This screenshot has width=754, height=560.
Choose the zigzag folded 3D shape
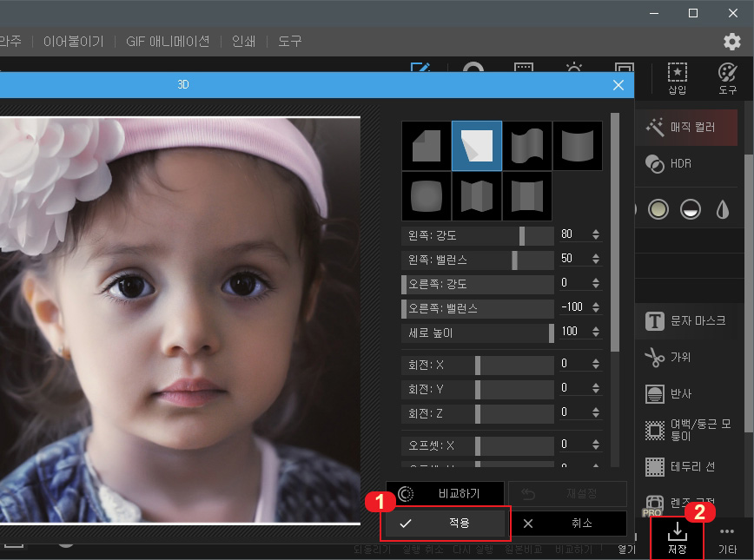point(477,196)
